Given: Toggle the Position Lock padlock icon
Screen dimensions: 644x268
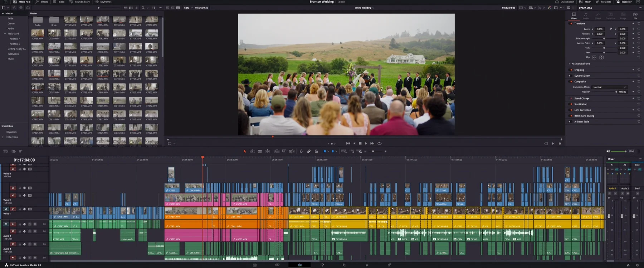Looking at the screenshot, I should tap(316, 151).
